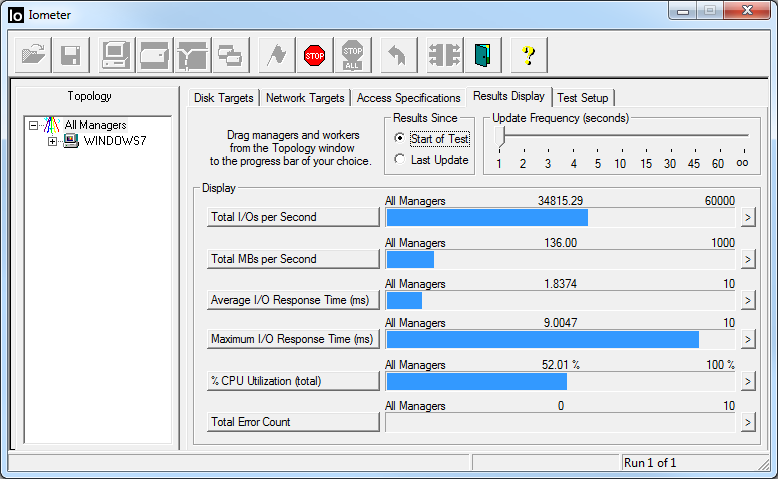Open arrow menu for Total I/Os per Second
Viewport: 778px width, 479px height.
[x=748, y=217]
